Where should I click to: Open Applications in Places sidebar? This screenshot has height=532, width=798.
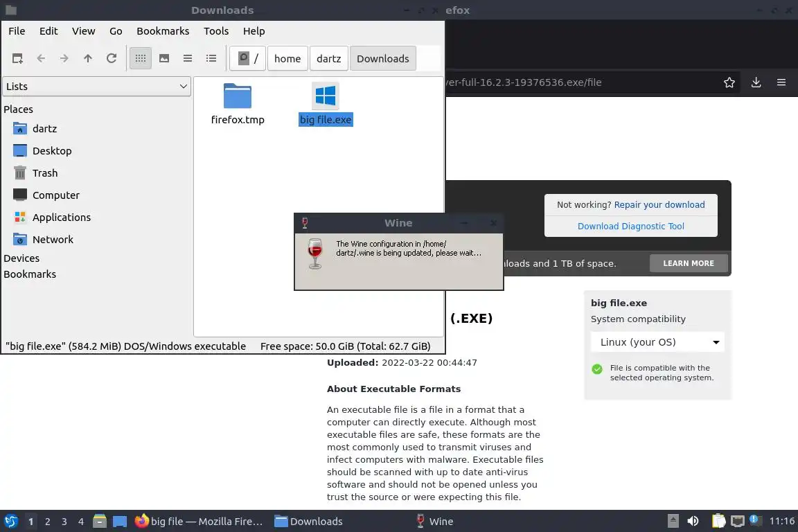(x=62, y=218)
